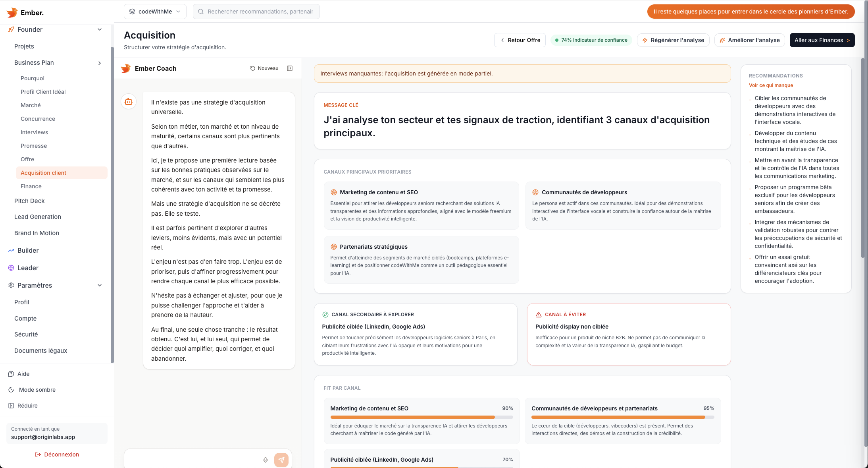
Task: Click the Aller aux Finances button
Action: tap(822, 40)
